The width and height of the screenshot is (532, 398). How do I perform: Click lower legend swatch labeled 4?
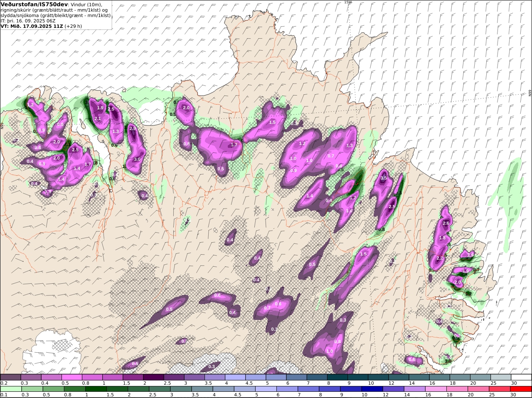[223, 389]
